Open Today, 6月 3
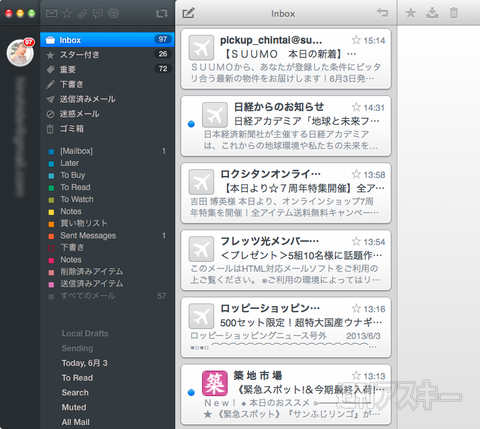The width and height of the screenshot is (480, 429). point(85,363)
